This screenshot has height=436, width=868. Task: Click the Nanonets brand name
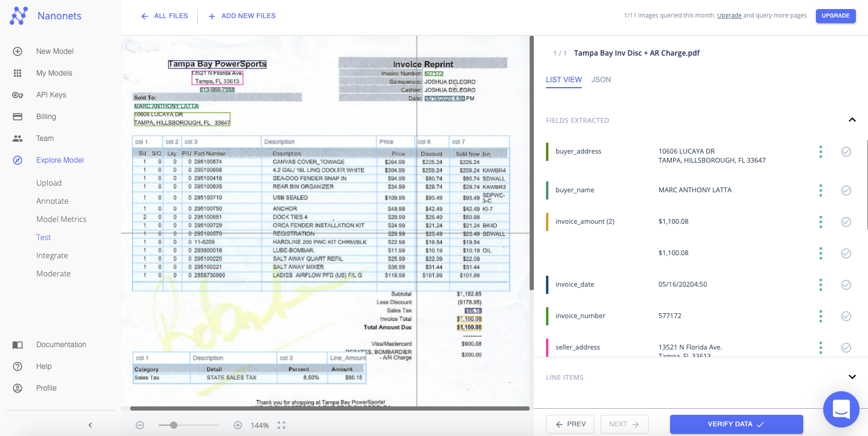(59, 16)
